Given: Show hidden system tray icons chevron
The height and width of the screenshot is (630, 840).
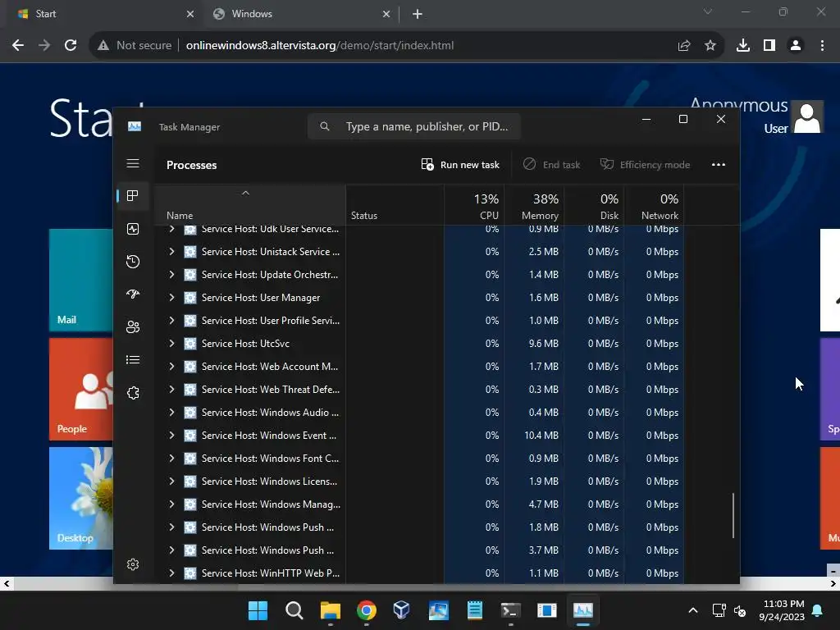Looking at the screenshot, I should 692,610.
